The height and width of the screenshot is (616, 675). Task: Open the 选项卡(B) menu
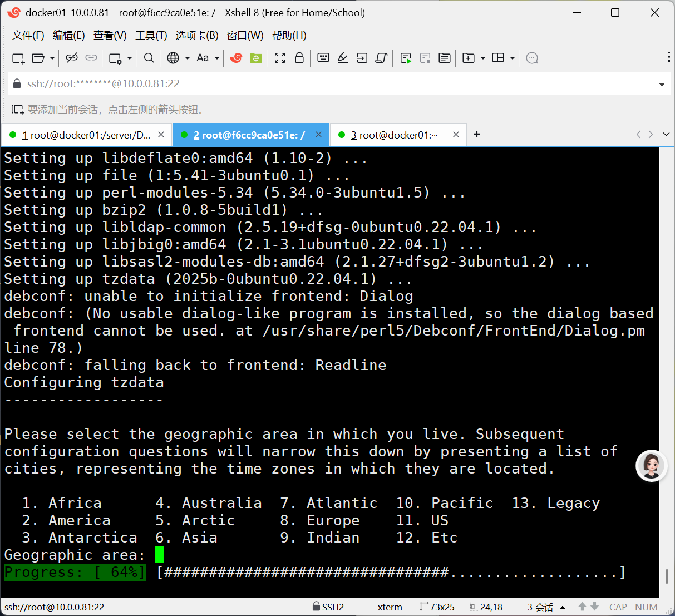197,36
